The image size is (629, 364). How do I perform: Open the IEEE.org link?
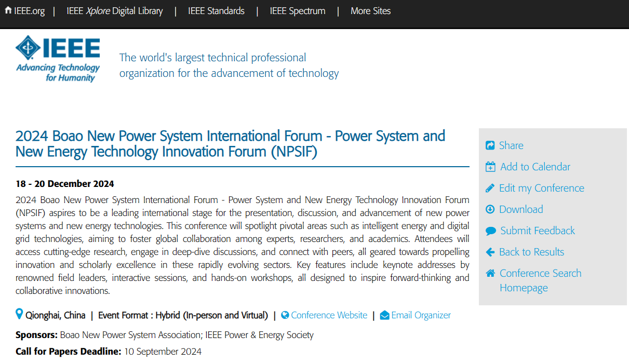tap(29, 11)
